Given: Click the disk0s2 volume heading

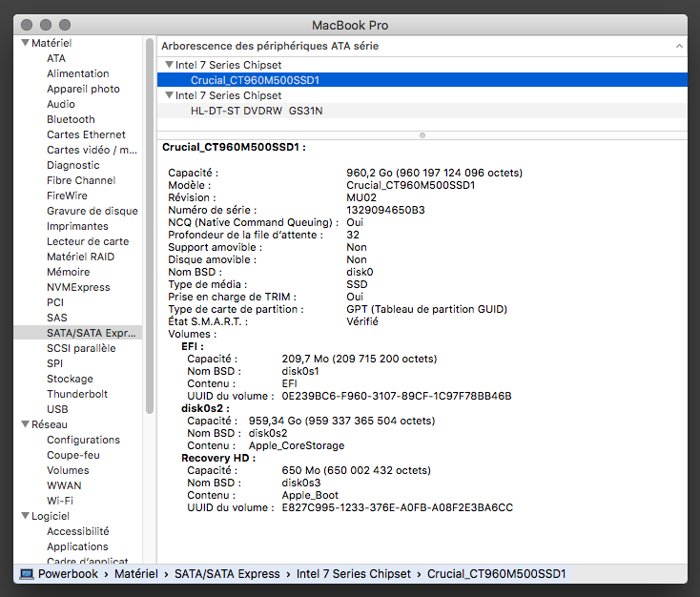Looking at the screenshot, I should [x=205, y=408].
